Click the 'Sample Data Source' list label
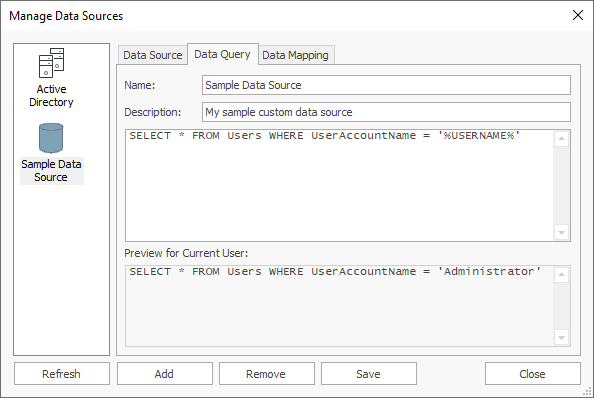Screen dimensions: 594x398 pos(52,171)
